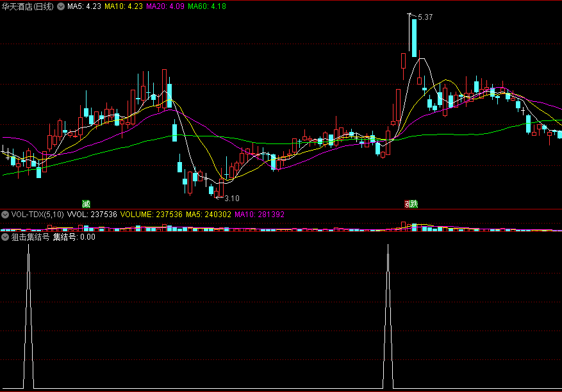Click the tall cyan candle at 5.37 peak
Viewport: 562px width, 392px height.
pos(415,38)
